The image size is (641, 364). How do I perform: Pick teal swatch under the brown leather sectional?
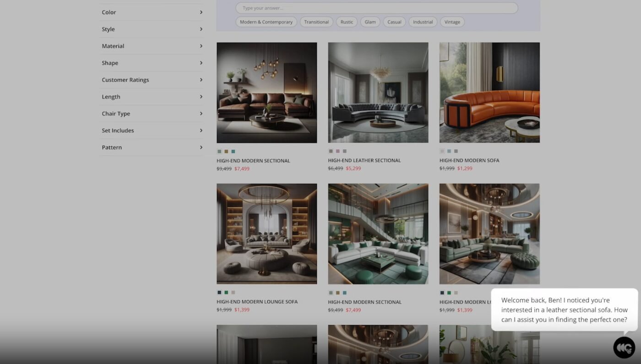tap(233, 152)
